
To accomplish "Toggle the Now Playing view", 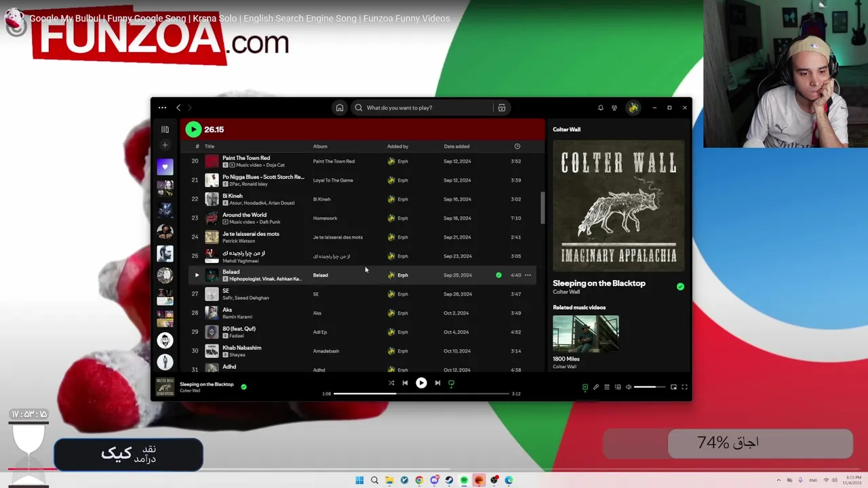I will 585,387.
